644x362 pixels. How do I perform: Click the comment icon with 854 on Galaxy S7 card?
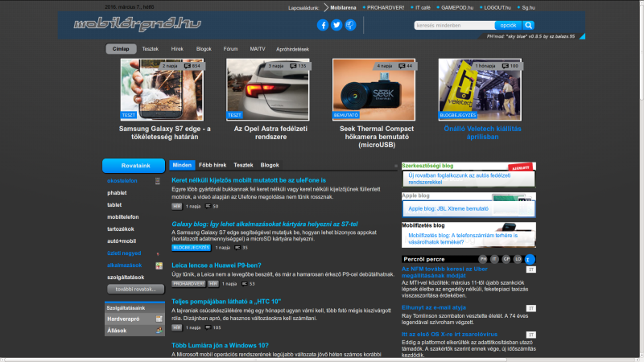point(188,66)
